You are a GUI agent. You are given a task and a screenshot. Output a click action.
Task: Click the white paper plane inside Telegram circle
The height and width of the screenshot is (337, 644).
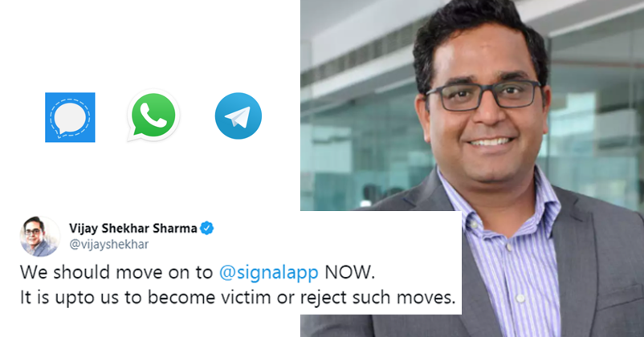point(238,117)
